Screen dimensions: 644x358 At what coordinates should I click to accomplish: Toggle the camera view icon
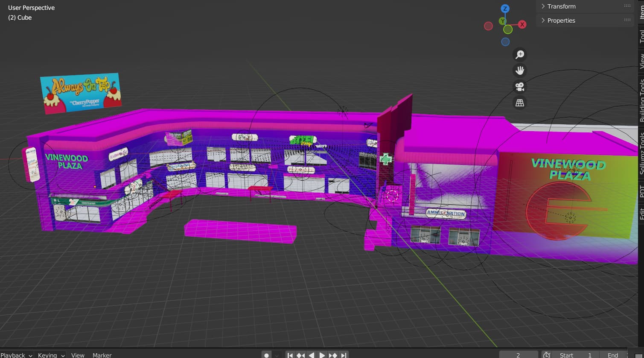coord(520,87)
